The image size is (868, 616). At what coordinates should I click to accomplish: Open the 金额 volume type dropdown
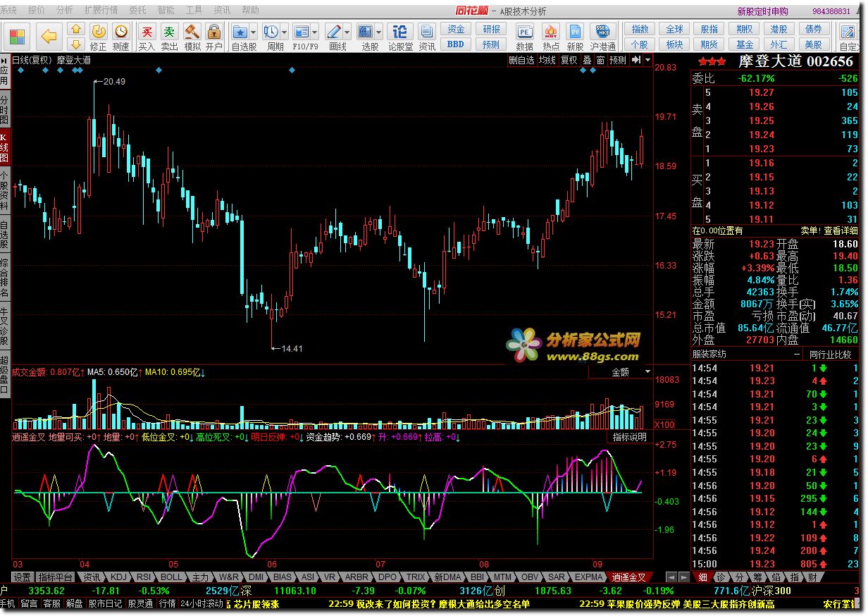[621, 372]
